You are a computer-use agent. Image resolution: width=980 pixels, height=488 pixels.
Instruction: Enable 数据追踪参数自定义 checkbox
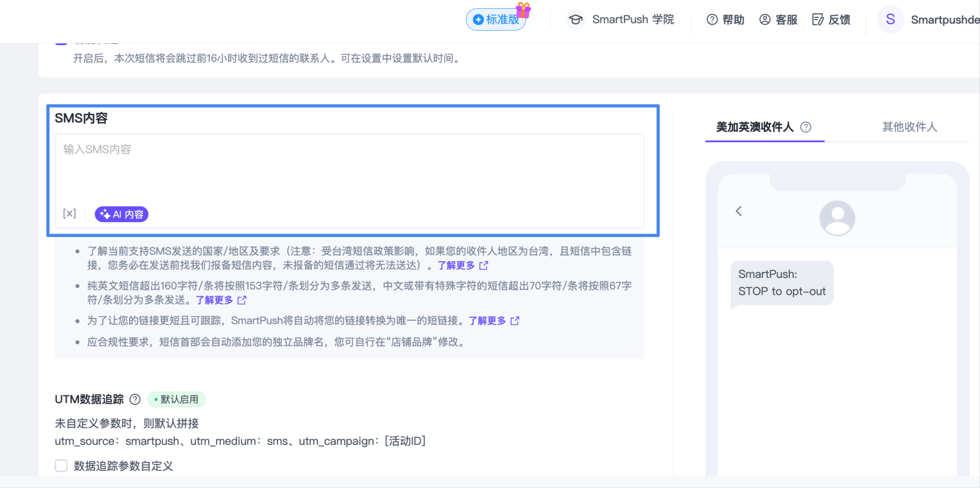61,466
